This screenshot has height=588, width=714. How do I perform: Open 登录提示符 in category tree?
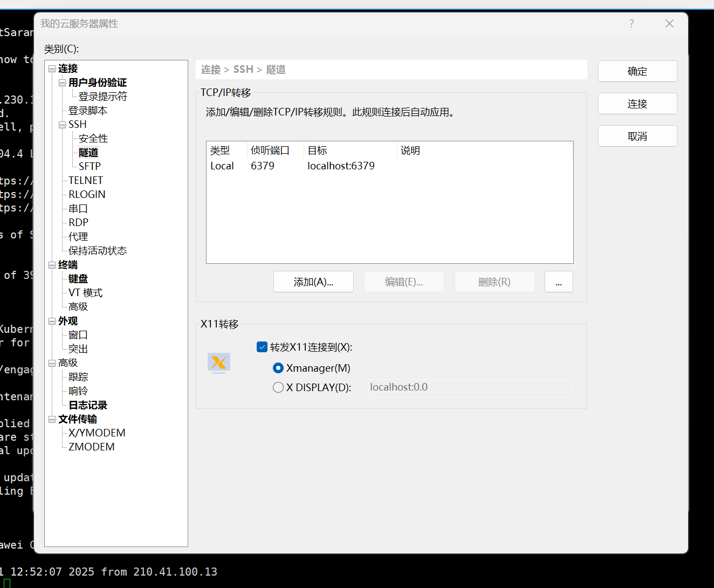[x=103, y=97]
